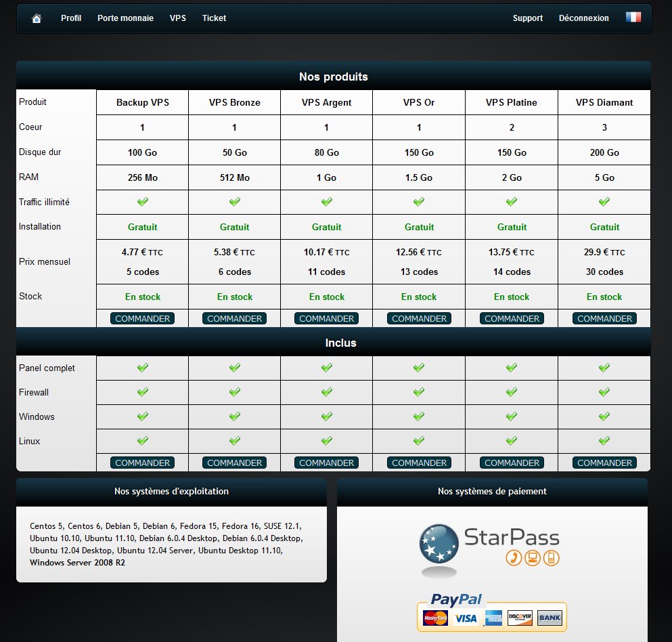
Task: Order Backup VPS with top COMMANDER button
Action: click(x=142, y=318)
